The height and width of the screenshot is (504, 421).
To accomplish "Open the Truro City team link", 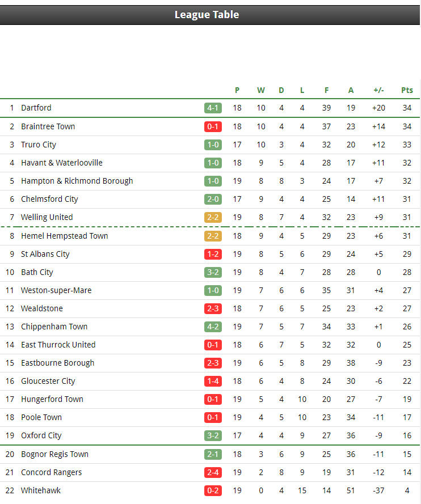I will [39, 145].
